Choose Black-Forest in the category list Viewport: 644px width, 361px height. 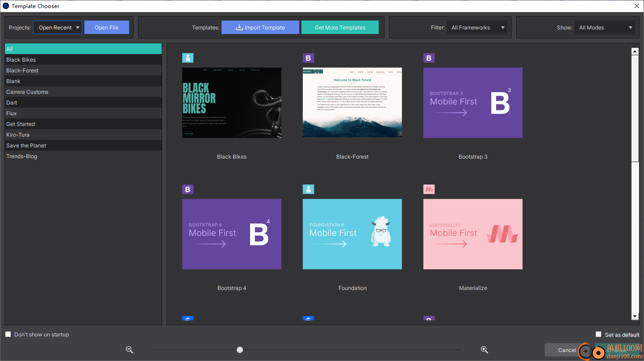tap(84, 70)
